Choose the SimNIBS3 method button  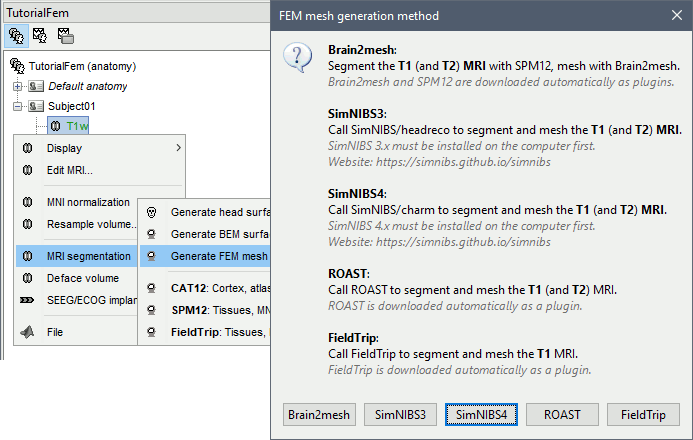(398, 414)
